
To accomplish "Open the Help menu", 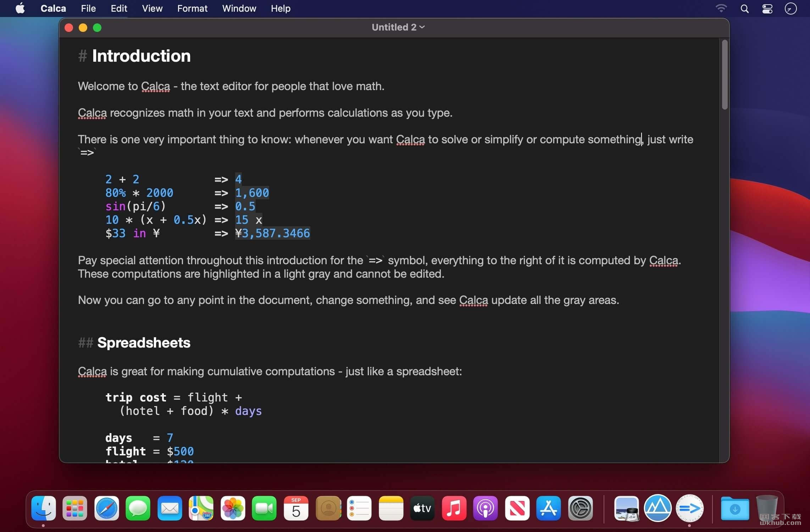I will pyautogui.click(x=281, y=8).
